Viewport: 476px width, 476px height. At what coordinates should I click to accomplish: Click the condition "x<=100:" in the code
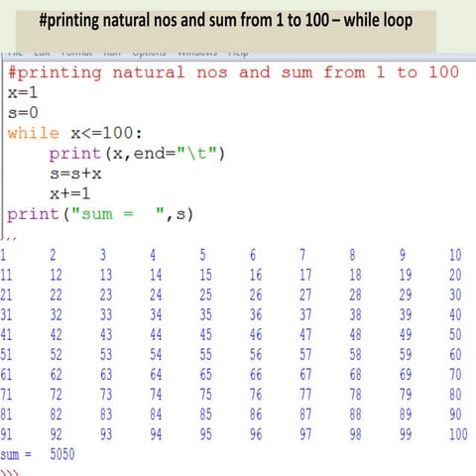tap(106, 133)
